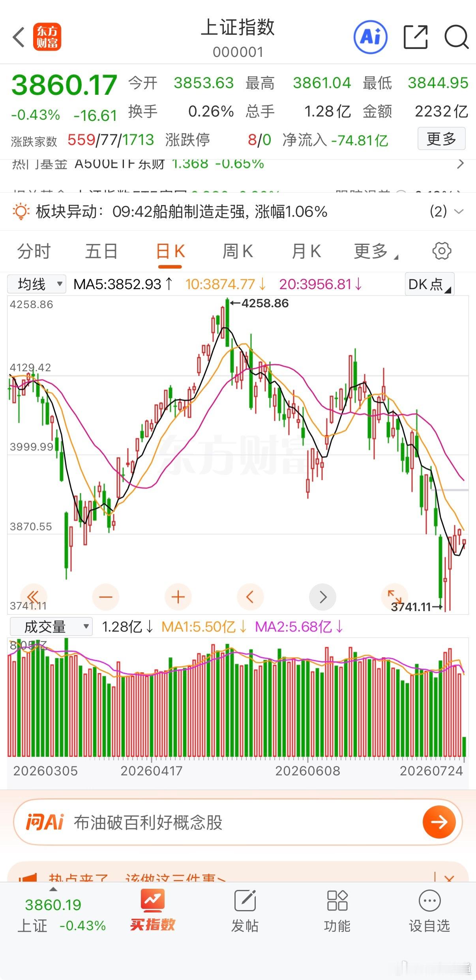476x980 pixels.
Task: Jump to earliest with double-left arrow
Action: click(34, 596)
